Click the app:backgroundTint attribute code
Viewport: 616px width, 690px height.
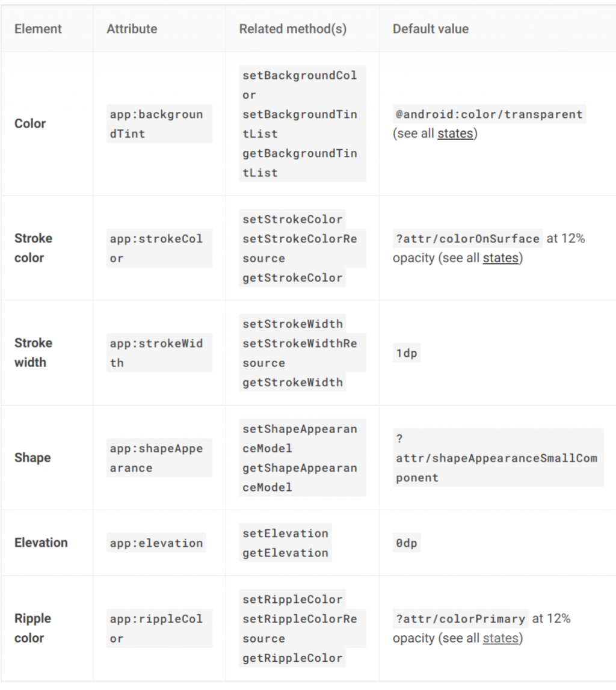point(156,124)
